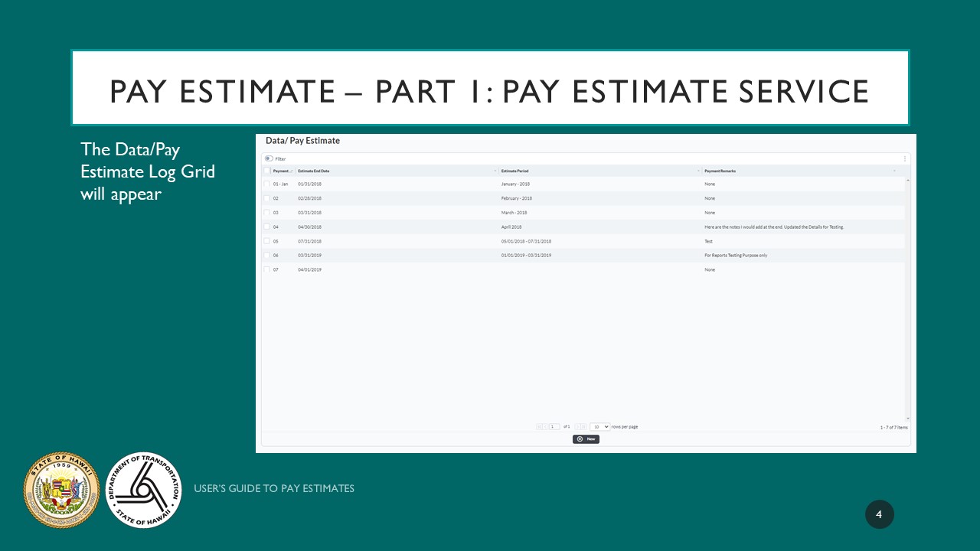The width and height of the screenshot is (980, 551).
Task: Tick the select-all checkbox in the grid header
Action: click(266, 171)
